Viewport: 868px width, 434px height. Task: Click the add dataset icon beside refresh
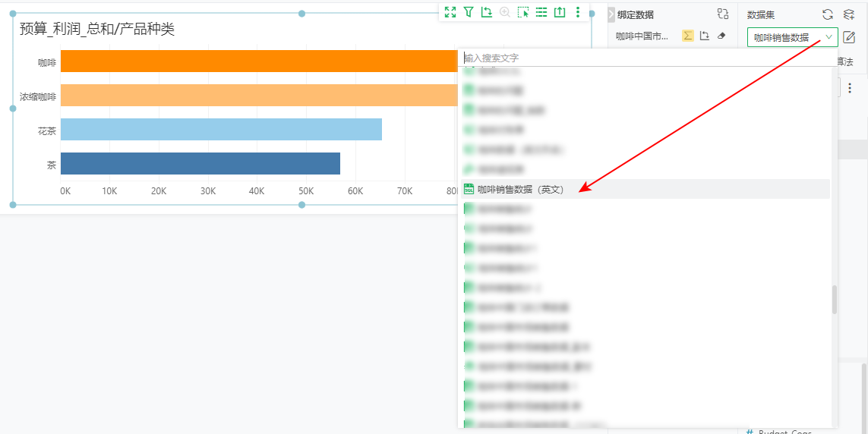point(849,14)
